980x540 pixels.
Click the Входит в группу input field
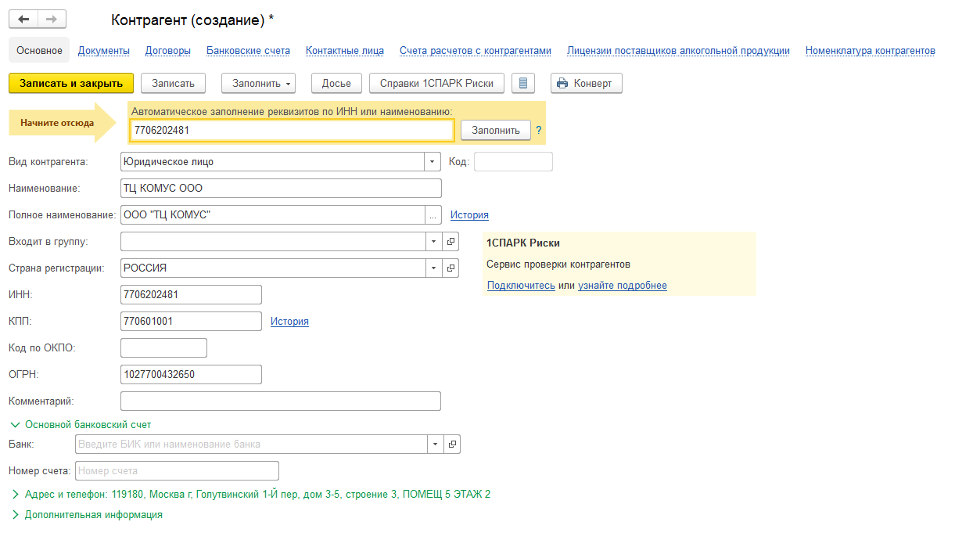(x=274, y=242)
